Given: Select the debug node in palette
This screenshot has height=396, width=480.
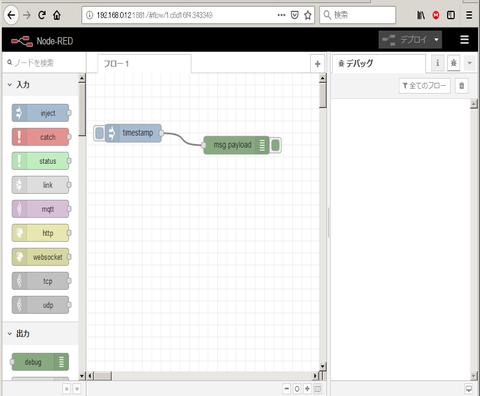Looking at the screenshot, I should [40, 362].
